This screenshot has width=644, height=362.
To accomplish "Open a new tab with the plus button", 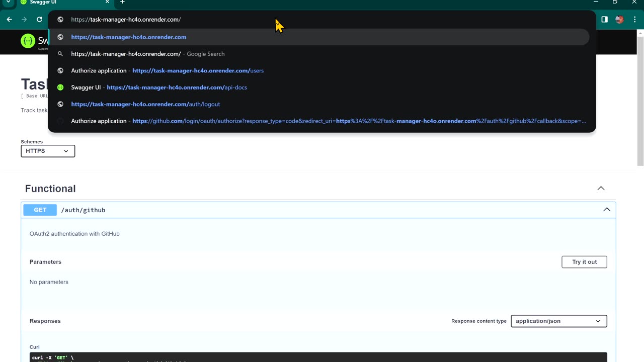I will pyautogui.click(x=122, y=2).
